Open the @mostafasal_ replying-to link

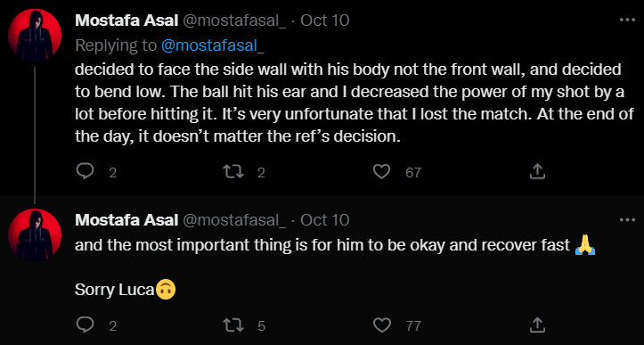point(212,45)
